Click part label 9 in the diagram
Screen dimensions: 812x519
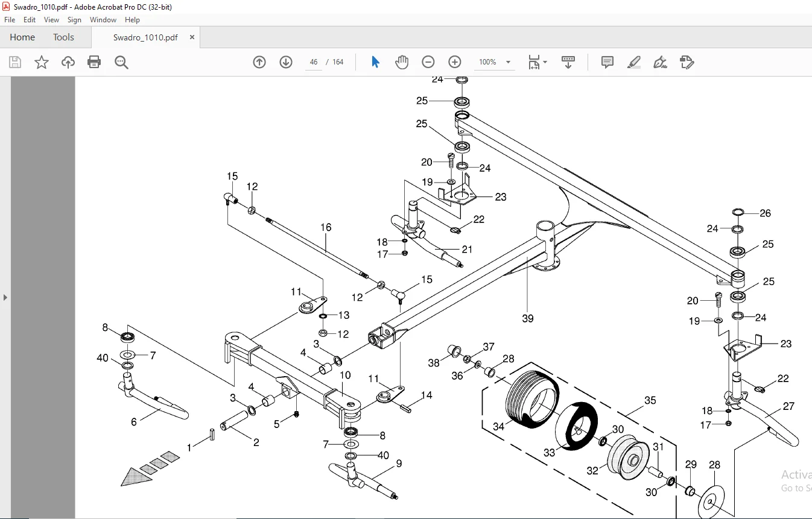tap(399, 464)
